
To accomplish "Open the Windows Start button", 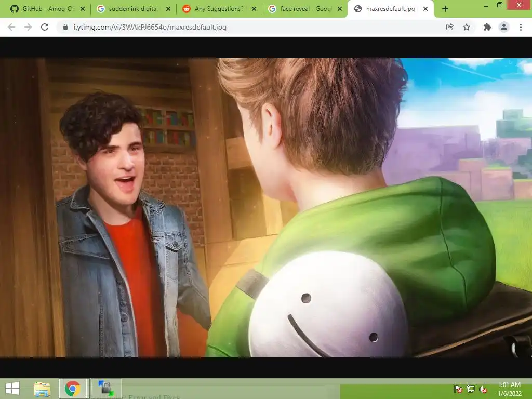I will pyautogui.click(x=12, y=389).
